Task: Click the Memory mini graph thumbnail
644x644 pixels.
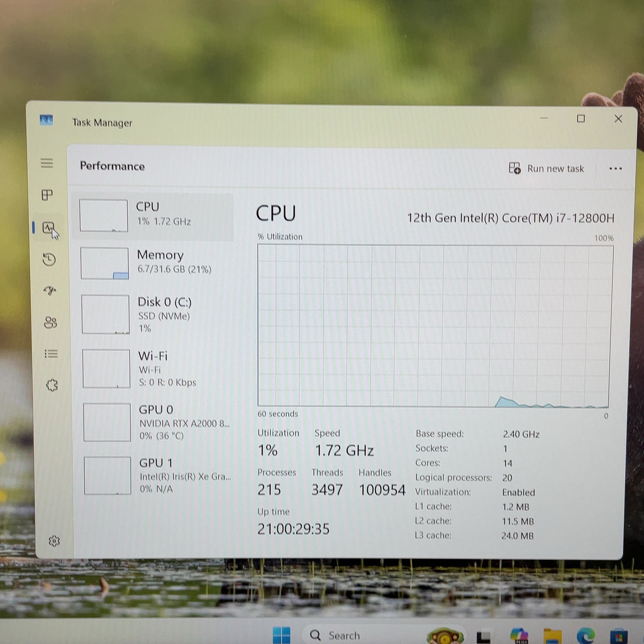Action: [105, 263]
